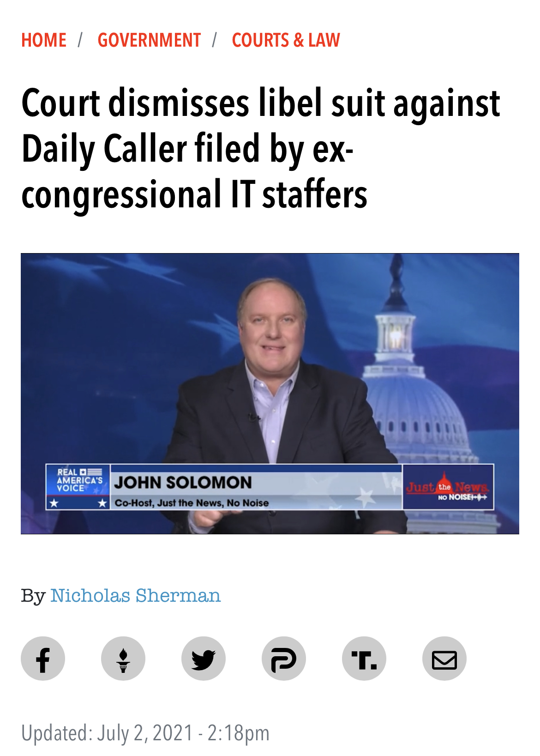Click the Real America's Voice logo in image

(x=78, y=487)
